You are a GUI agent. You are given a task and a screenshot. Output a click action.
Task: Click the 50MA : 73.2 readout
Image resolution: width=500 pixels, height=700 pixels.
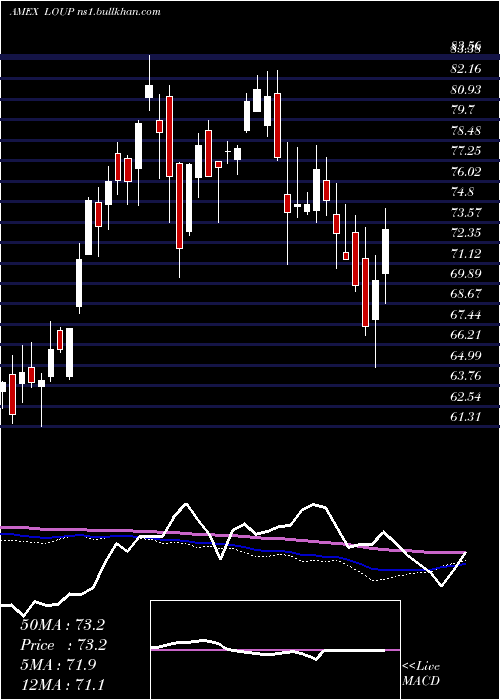click(x=62, y=625)
